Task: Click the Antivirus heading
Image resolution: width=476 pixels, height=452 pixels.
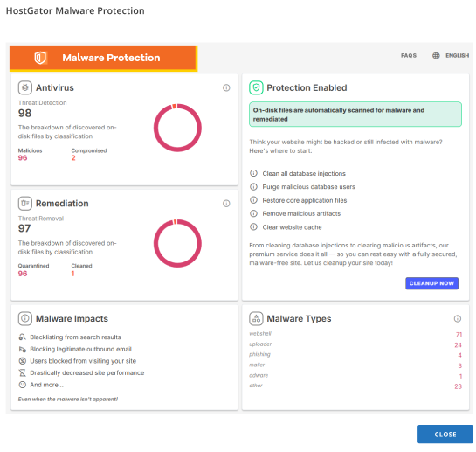Action: pyautogui.click(x=55, y=87)
